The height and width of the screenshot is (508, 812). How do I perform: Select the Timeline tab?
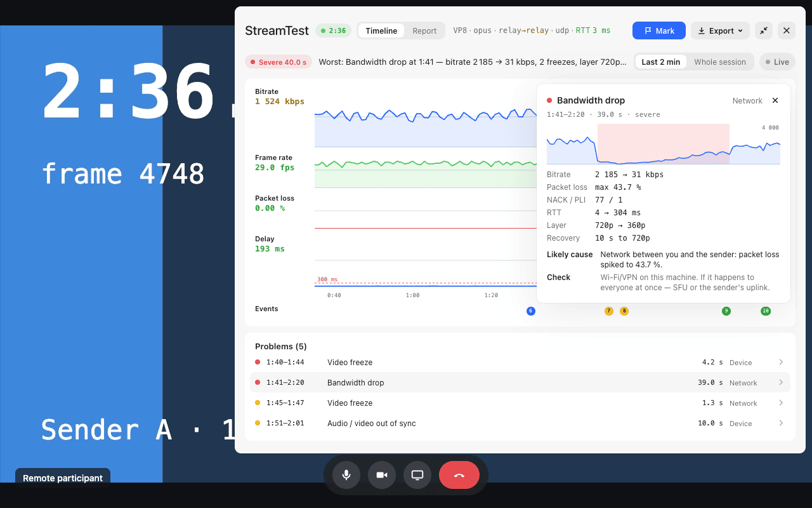[x=381, y=30]
